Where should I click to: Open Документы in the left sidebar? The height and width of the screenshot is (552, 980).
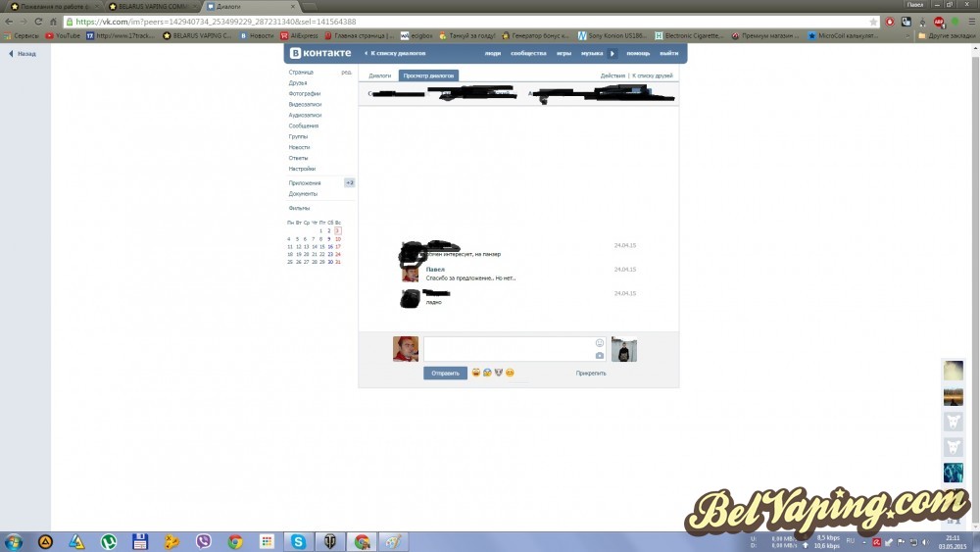click(303, 194)
